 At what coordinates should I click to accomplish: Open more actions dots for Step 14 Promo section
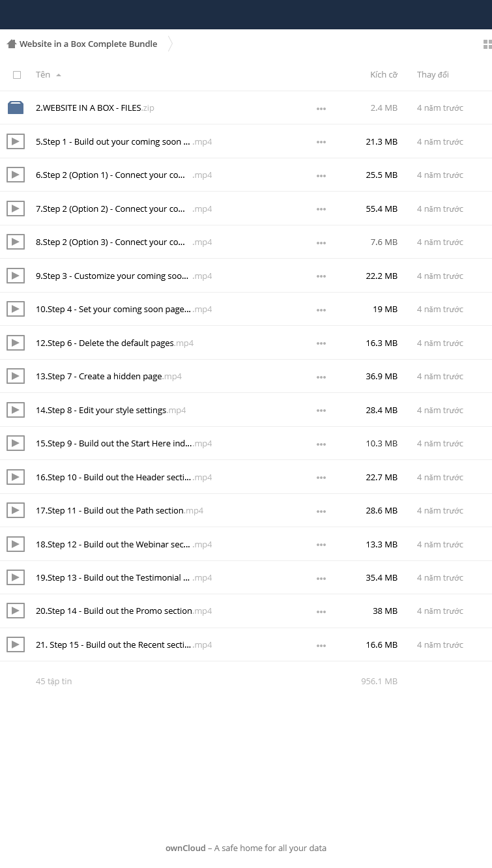pyautogui.click(x=321, y=611)
